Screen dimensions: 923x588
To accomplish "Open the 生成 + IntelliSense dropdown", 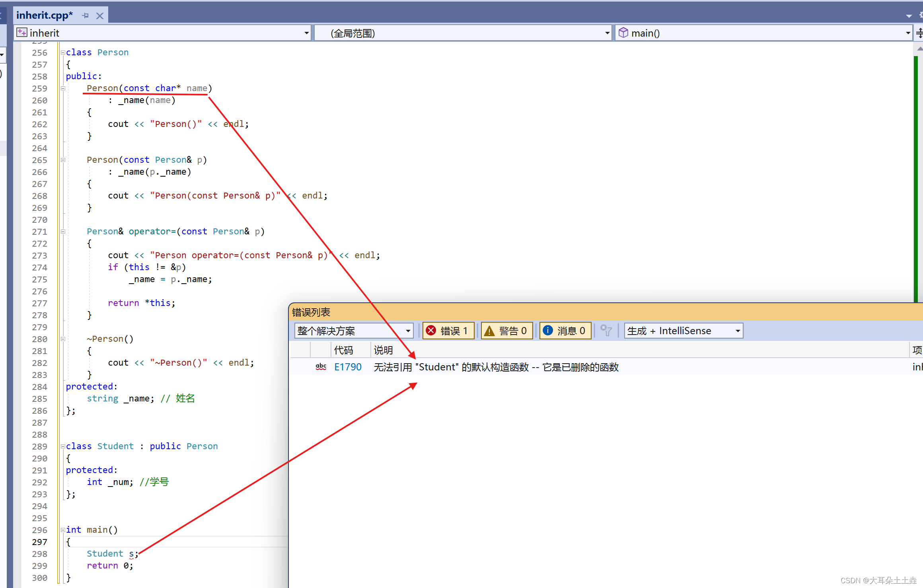I will [683, 331].
